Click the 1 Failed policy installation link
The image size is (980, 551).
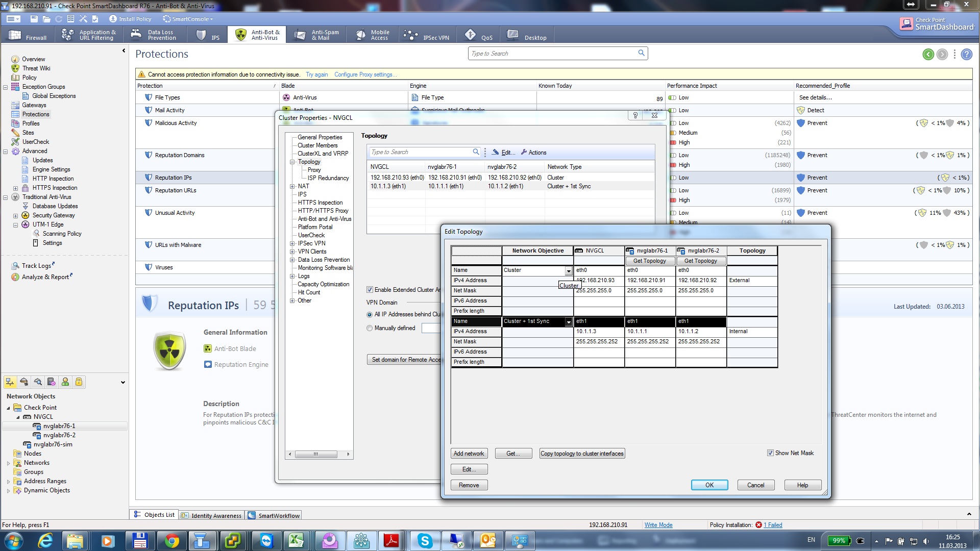pyautogui.click(x=773, y=525)
